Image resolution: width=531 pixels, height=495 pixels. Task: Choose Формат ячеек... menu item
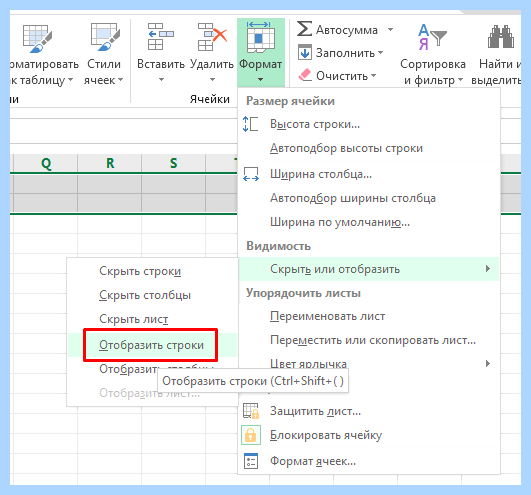pyautogui.click(x=369, y=461)
